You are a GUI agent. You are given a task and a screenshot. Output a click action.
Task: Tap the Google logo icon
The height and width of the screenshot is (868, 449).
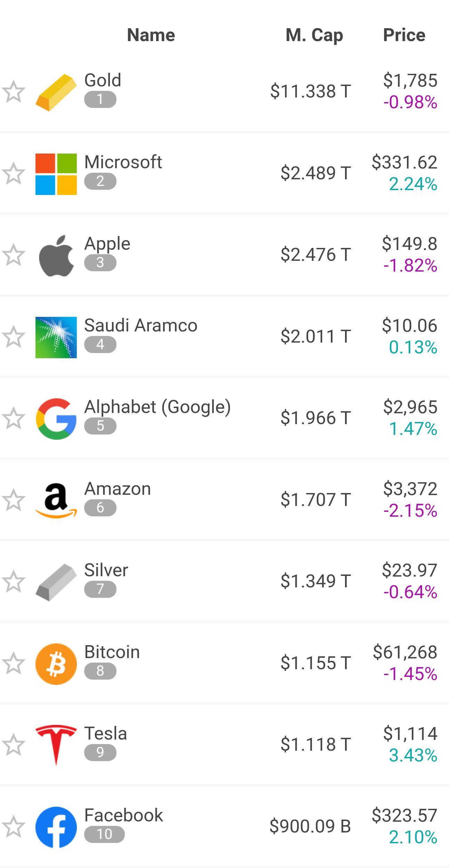point(56,419)
